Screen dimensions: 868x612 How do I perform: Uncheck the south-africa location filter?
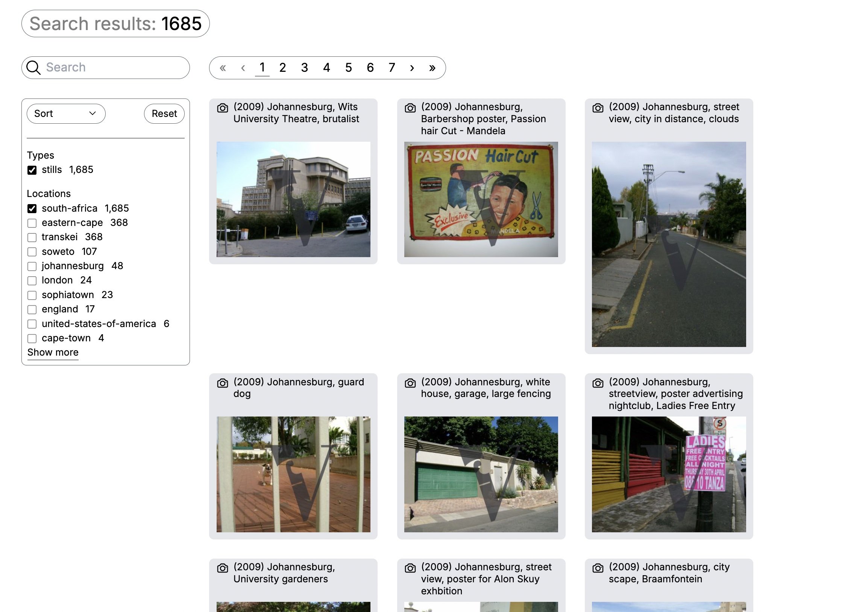32,209
